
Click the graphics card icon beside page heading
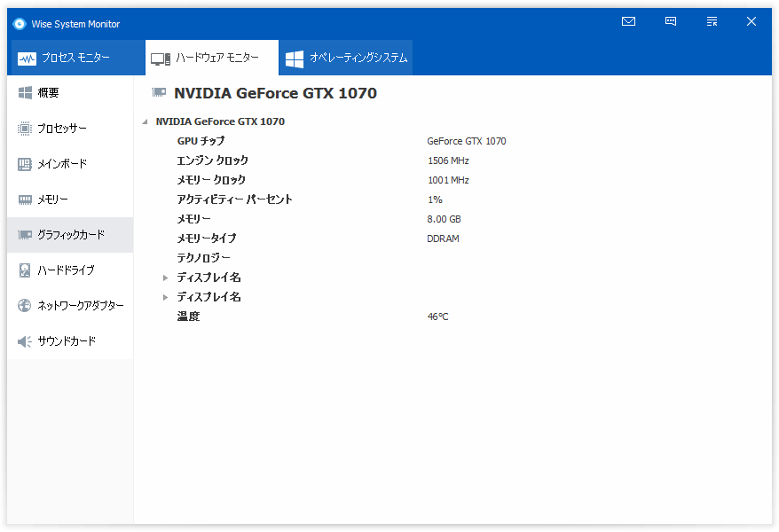coord(159,92)
